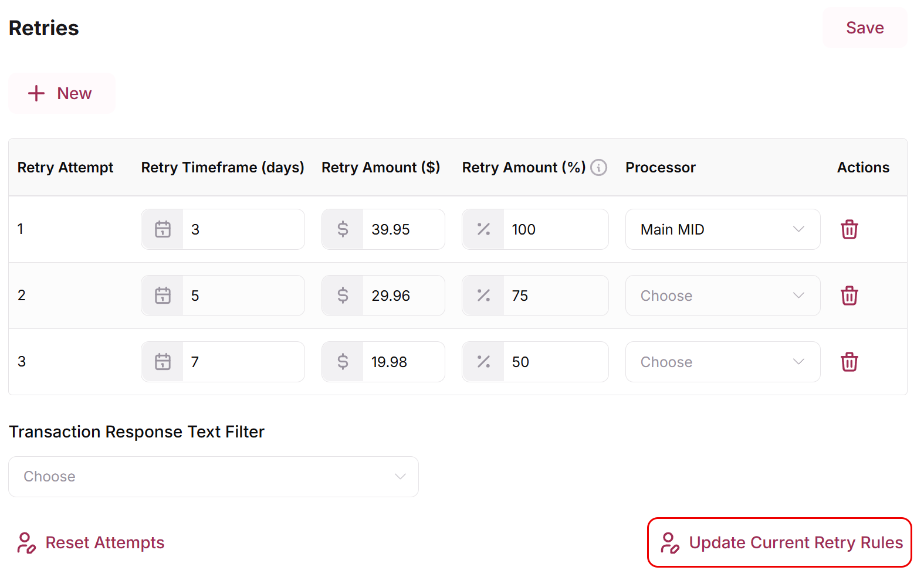The height and width of the screenshot is (577, 924).
Task: Edit retry amount field showing 19.98
Action: click(404, 362)
